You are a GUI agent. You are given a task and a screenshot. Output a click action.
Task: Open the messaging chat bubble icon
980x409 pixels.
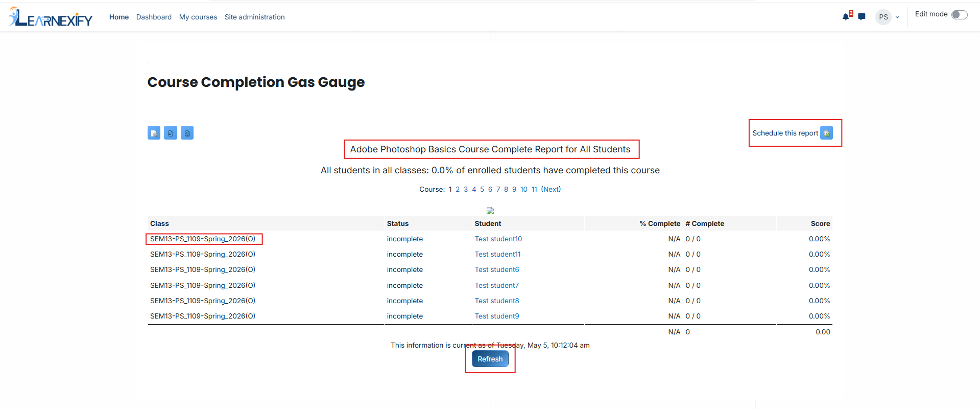pos(862,17)
